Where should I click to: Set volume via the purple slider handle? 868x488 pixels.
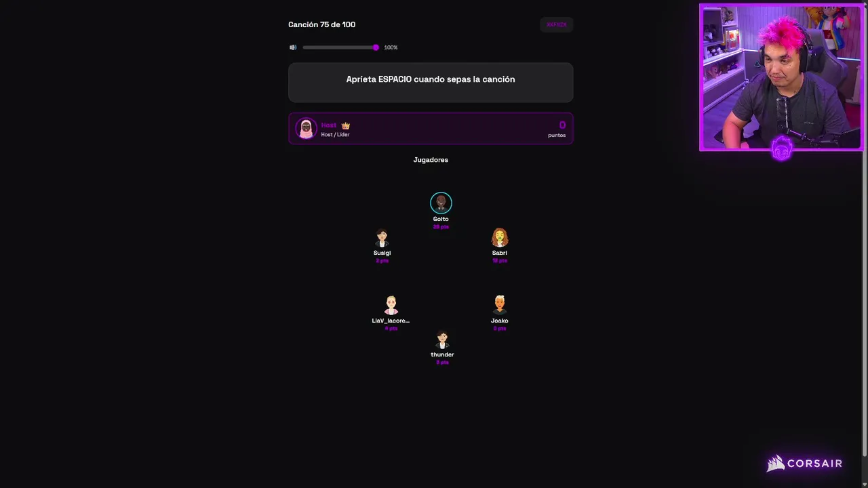tap(376, 47)
